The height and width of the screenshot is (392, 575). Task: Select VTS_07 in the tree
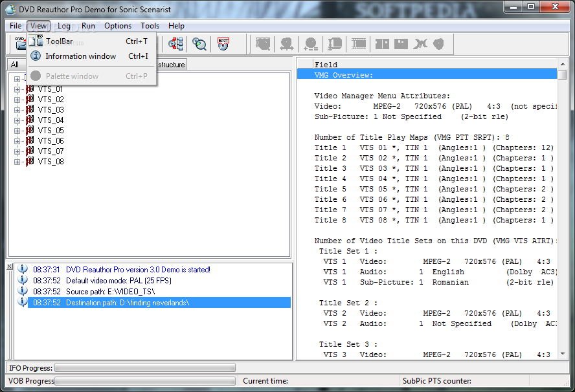tap(51, 151)
